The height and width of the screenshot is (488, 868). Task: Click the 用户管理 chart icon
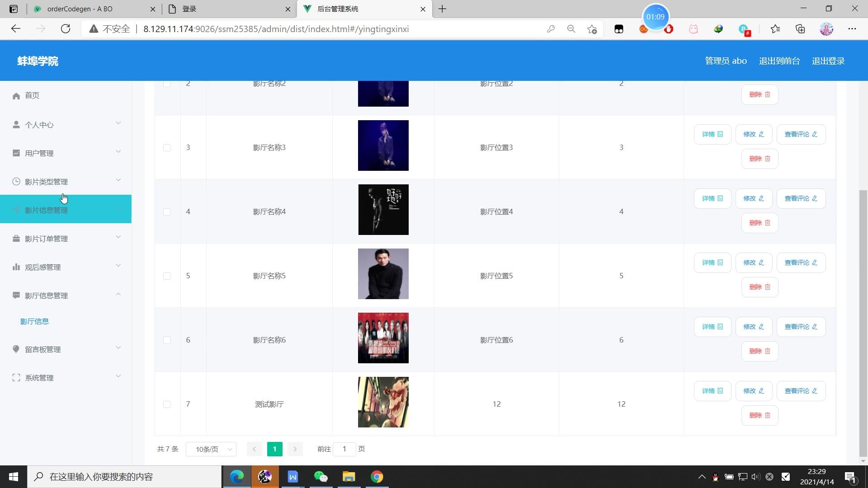(x=16, y=153)
